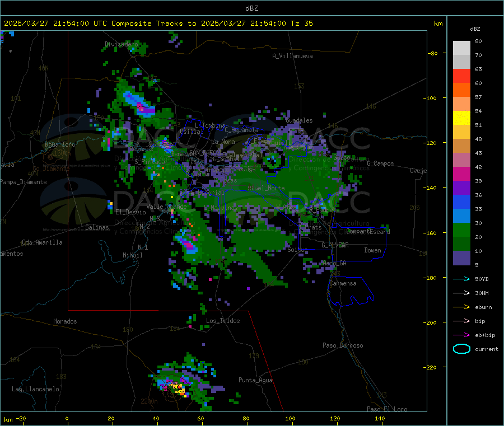Click the 'Nihuil' map label
This screenshot has height=426, width=504.
tap(133, 255)
